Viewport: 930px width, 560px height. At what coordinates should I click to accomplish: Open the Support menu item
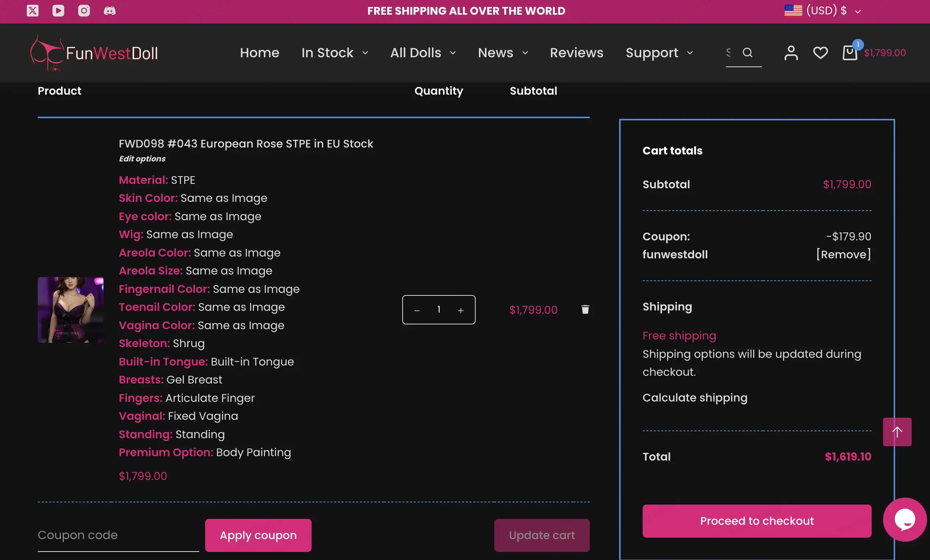(x=651, y=53)
